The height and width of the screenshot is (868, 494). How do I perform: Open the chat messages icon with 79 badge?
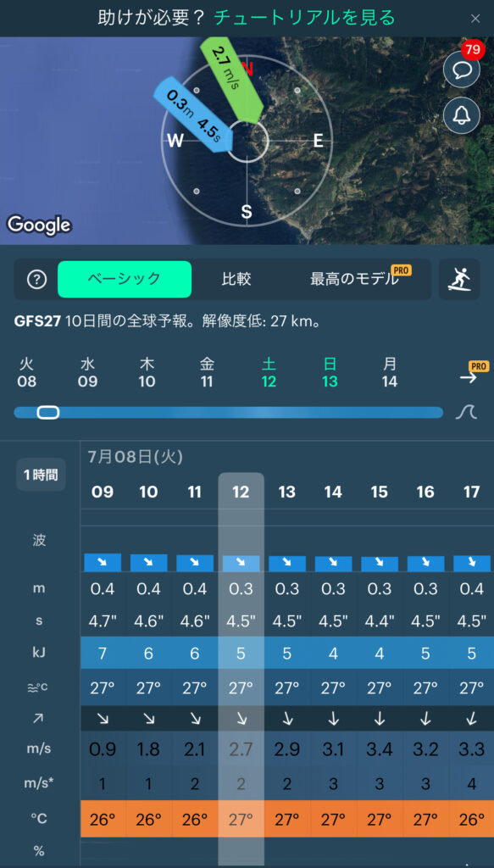(x=461, y=70)
